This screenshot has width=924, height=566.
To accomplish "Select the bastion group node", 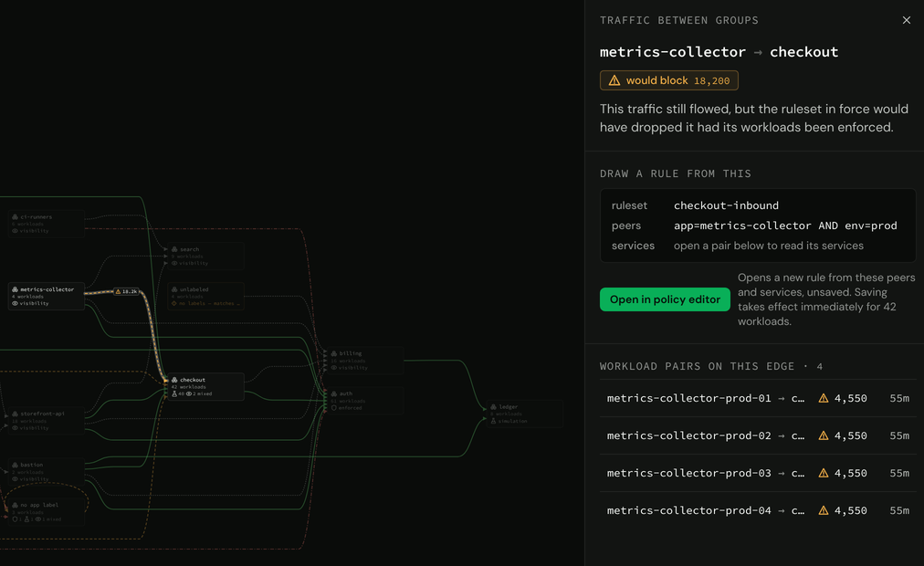I will click(x=46, y=471).
